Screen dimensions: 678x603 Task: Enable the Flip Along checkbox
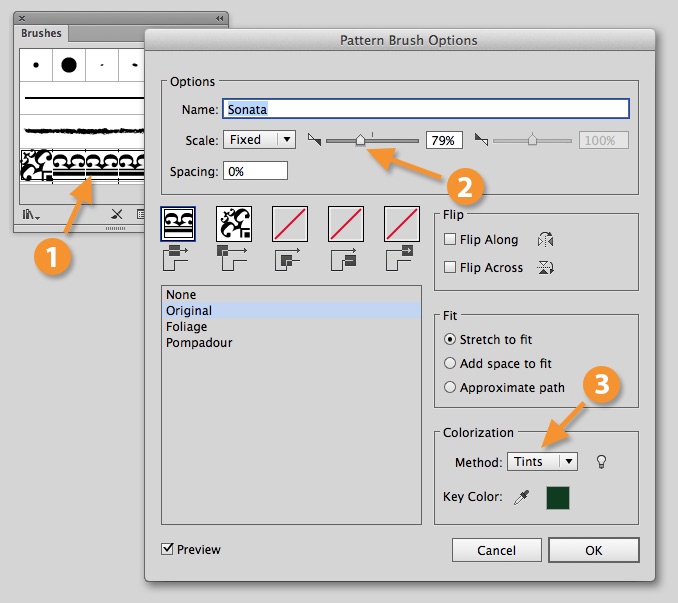[x=450, y=240]
